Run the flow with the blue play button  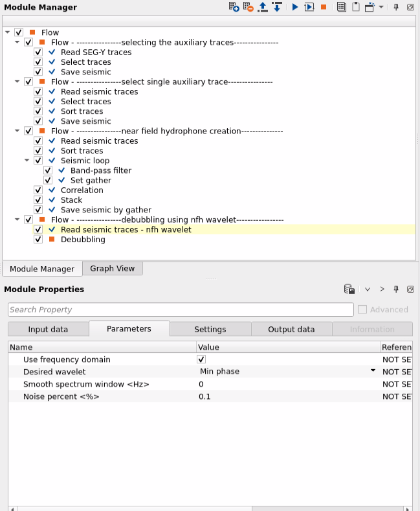point(295,7)
